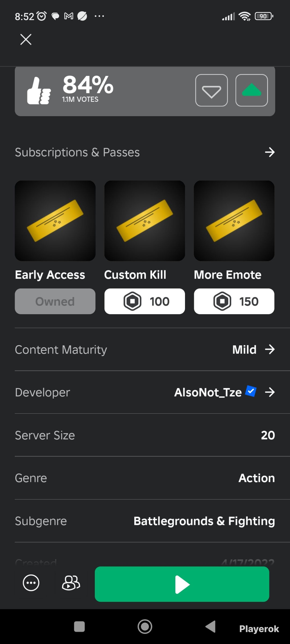This screenshot has width=290, height=644.
Task: Select the Content Maturity label
Action: tap(61, 350)
